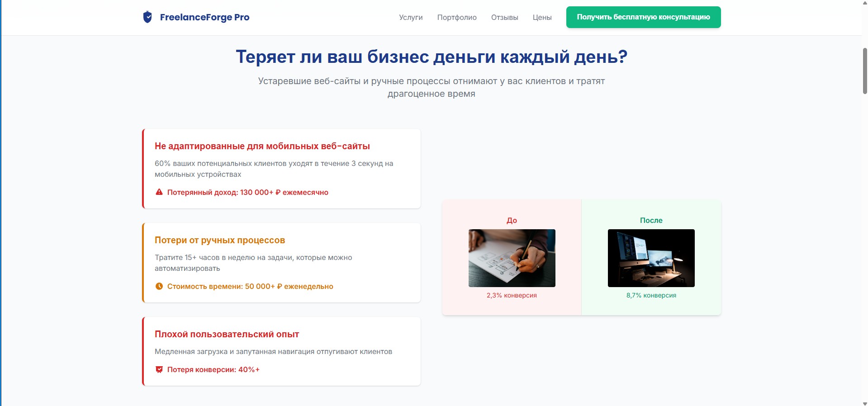Viewport: 868px width, 406px height.
Task: Click heading Теряет ли ваш бизнес деньги каждый день?
Action: pyautogui.click(x=432, y=57)
